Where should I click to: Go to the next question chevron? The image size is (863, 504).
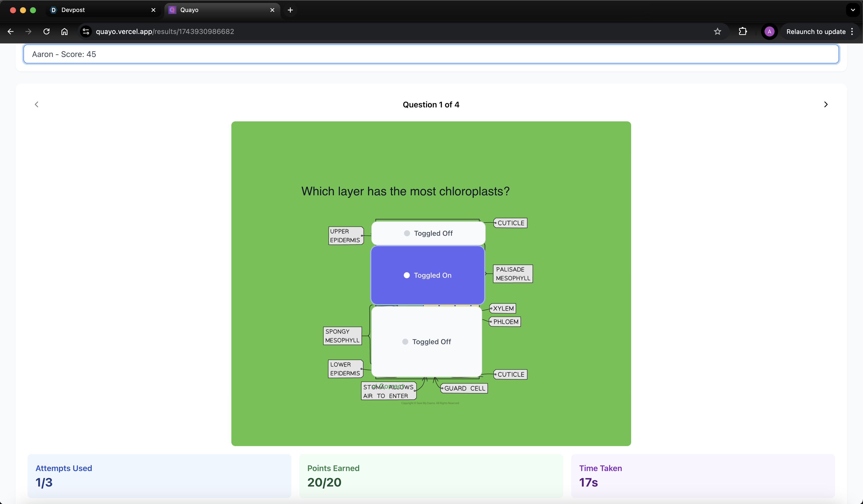click(x=826, y=104)
